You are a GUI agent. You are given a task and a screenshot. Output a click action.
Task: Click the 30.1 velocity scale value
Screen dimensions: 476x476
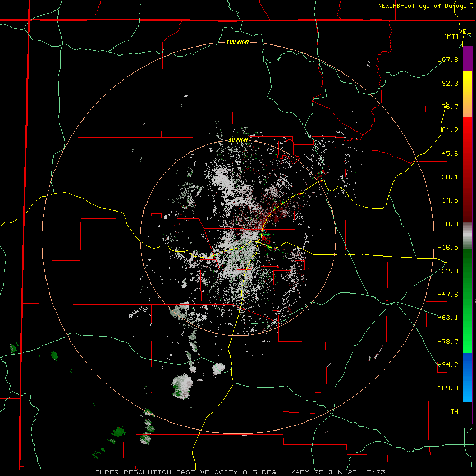450,177
